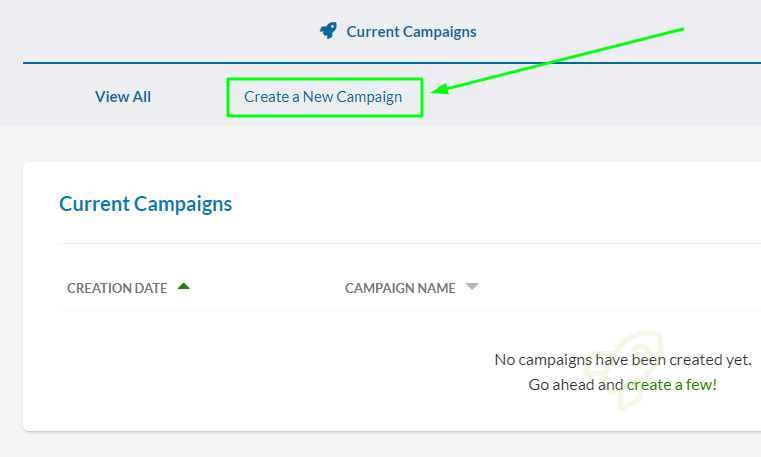
Task: Click the gray descending sort arrow by Campaign Name
Action: [x=472, y=287]
